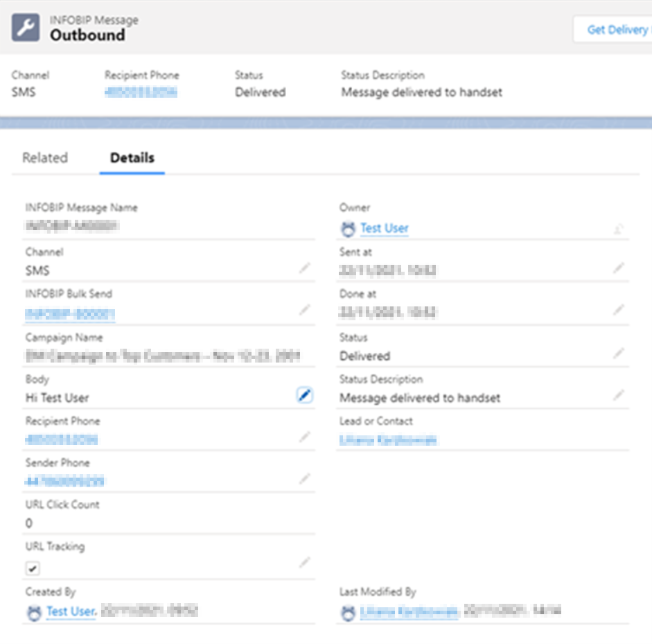Click the Test User link under Created By
The height and width of the screenshot is (644, 652).
coord(70,611)
